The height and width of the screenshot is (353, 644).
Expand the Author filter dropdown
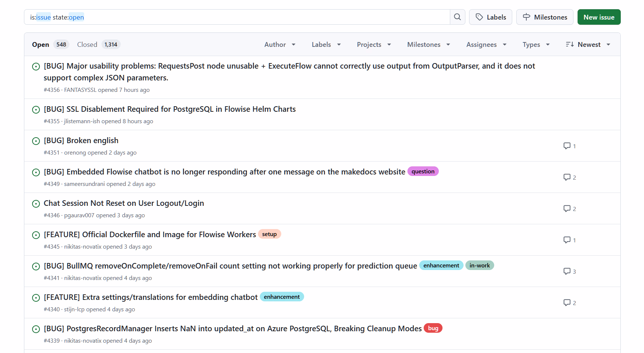280,45
